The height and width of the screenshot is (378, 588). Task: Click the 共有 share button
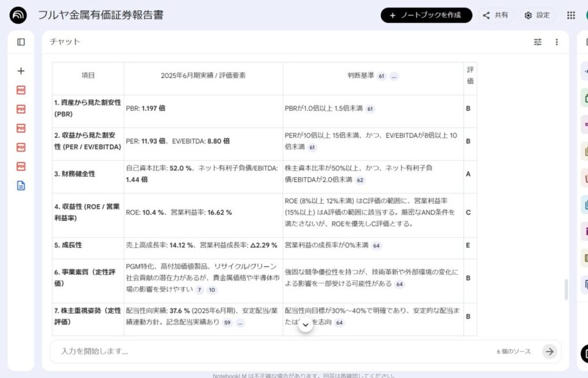pyautogui.click(x=496, y=15)
